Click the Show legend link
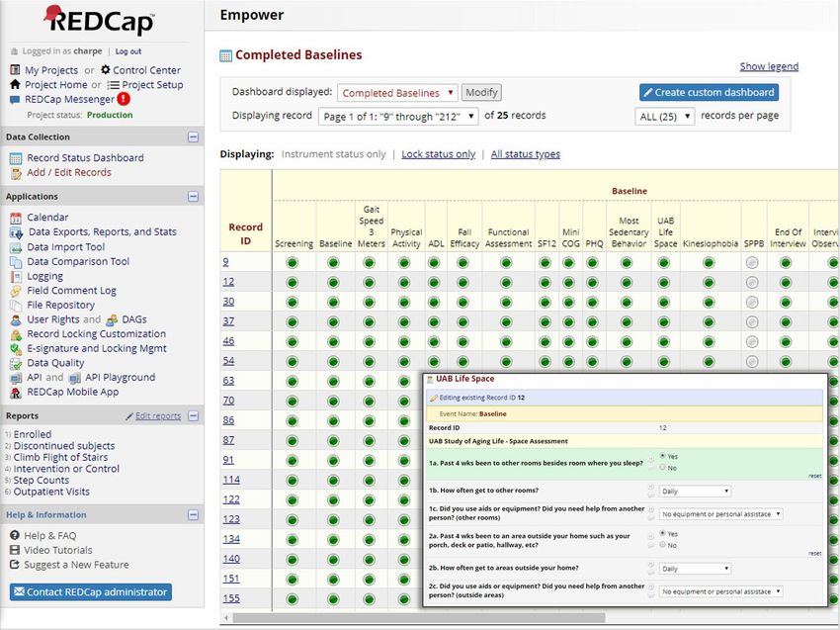Viewport: 840px width, 630px height. point(769,66)
